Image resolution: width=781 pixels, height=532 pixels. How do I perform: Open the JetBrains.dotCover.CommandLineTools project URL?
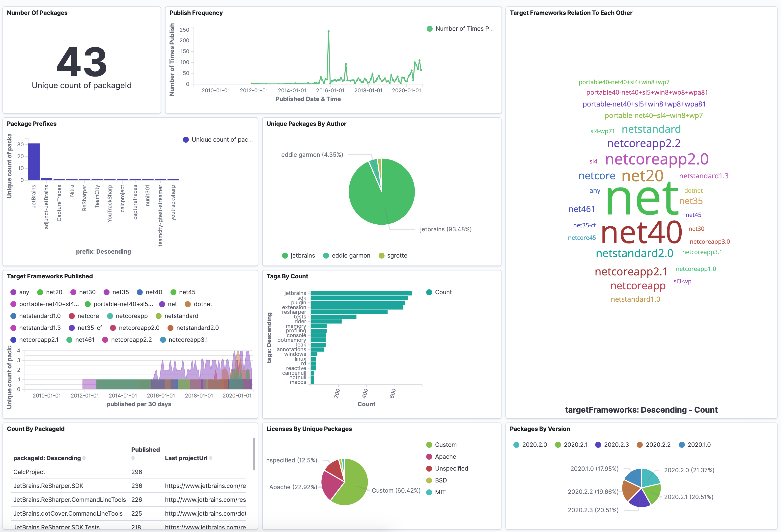tap(205, 514)
